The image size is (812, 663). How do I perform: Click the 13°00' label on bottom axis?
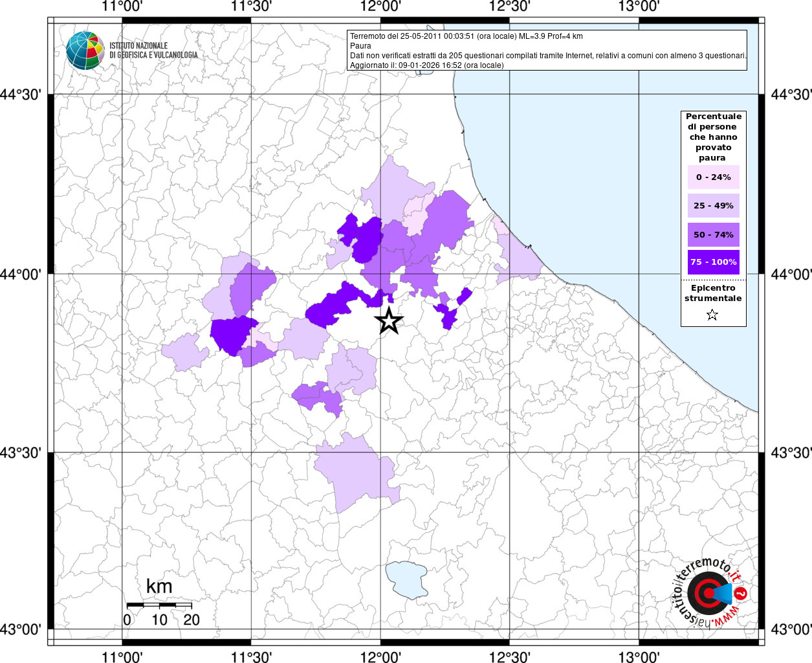[x=639, y=657]
